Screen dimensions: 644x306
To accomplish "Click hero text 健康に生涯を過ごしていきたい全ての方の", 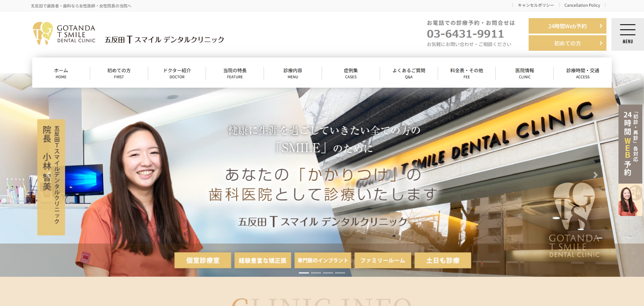I will tap(324, 130).
